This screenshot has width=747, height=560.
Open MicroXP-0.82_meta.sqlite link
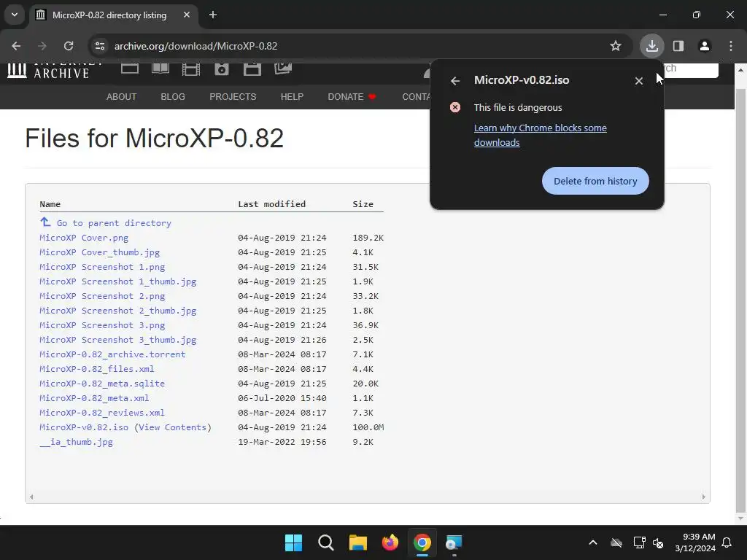tap(102, 384)
